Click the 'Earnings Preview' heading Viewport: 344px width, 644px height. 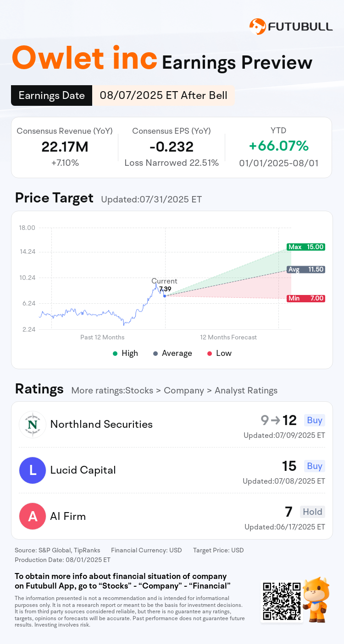pyautogui.click(x=237, y=62)
